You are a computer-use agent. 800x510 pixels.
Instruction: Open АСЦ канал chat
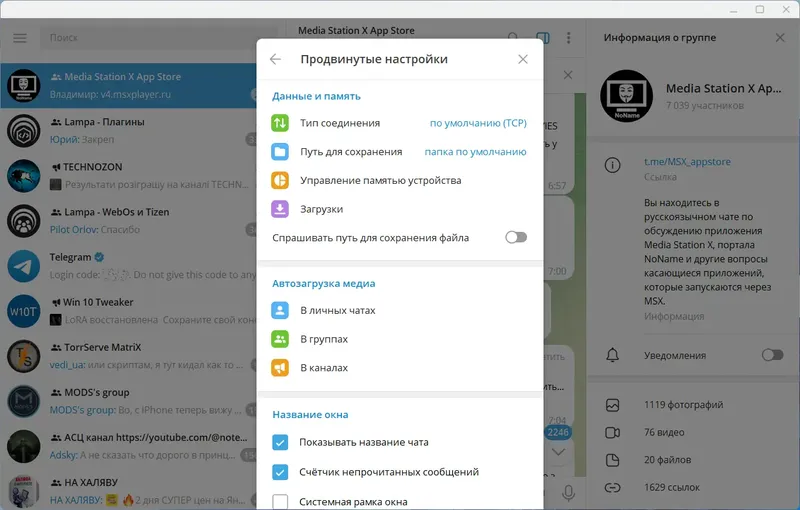point(129,445)
